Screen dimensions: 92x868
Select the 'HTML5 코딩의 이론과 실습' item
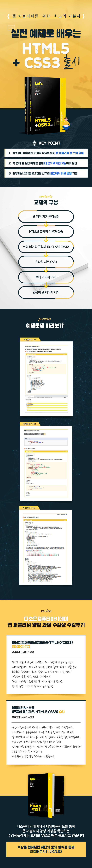point(46,232)
